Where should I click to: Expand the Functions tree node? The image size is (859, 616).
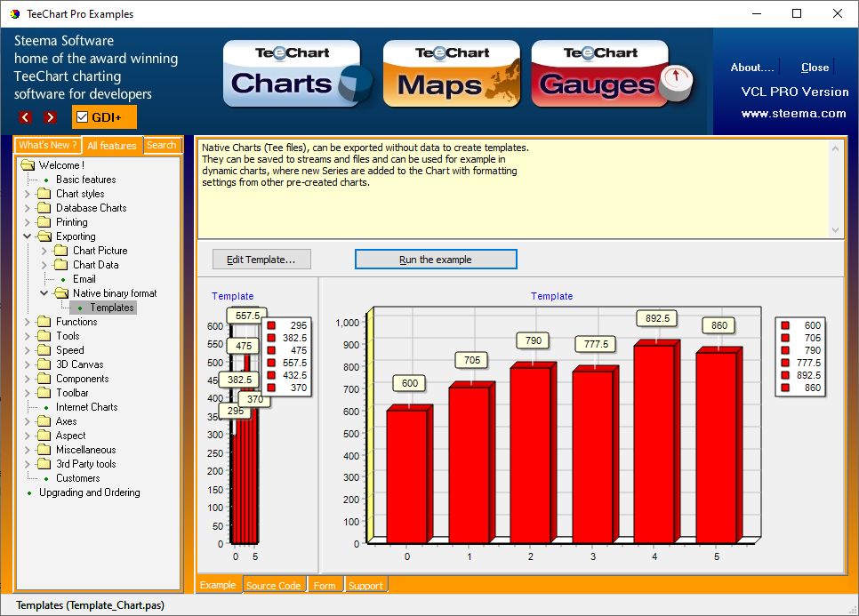coord(28,322)
